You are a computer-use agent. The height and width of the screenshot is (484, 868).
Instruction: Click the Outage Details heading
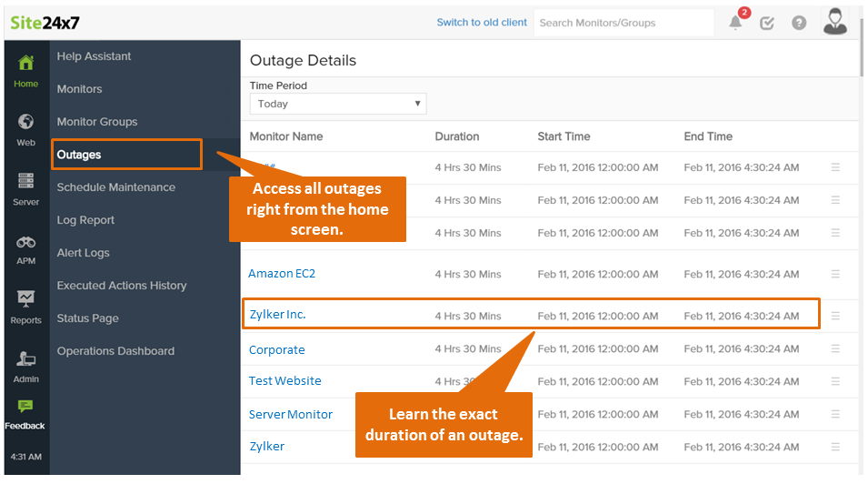(x=303, y=60)
